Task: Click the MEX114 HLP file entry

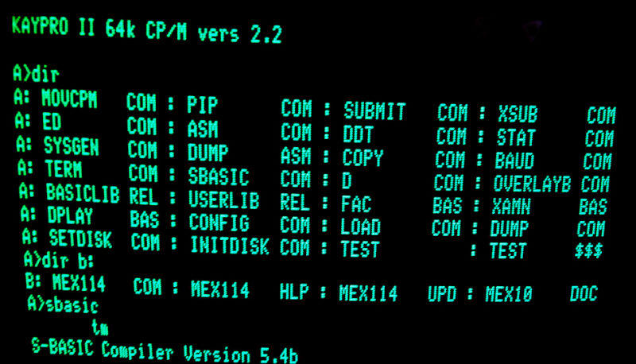Action: (x=250, y=291)
